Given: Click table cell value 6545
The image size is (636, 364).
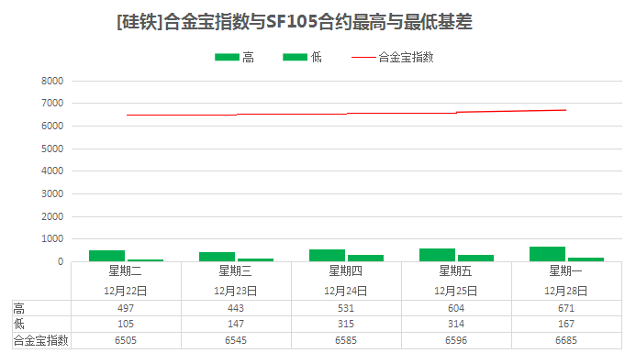Looking at the screenshot, I should [236, 340].
